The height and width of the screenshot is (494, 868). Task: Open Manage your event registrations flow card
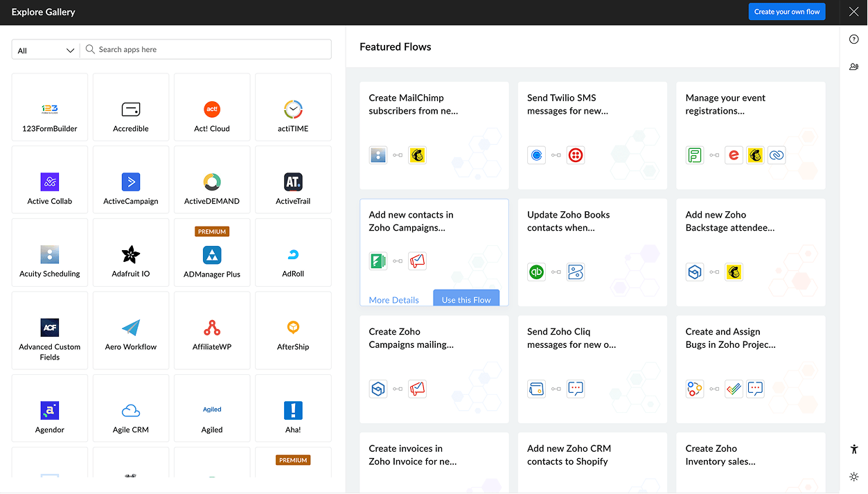pyautogui.click(x=751, y=135)
